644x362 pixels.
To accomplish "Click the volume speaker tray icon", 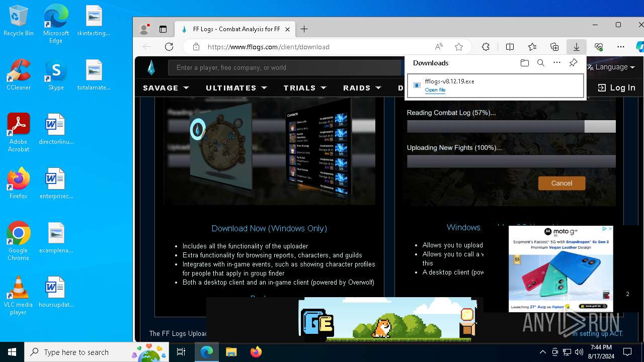I will pos(579,352).
